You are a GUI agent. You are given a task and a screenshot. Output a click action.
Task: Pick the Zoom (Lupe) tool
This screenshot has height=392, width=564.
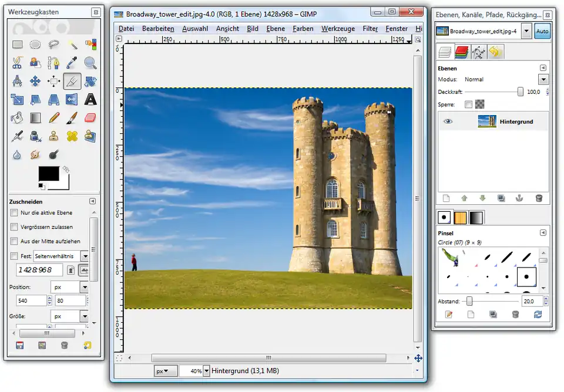pyautogui.click(x=90, y=63)
